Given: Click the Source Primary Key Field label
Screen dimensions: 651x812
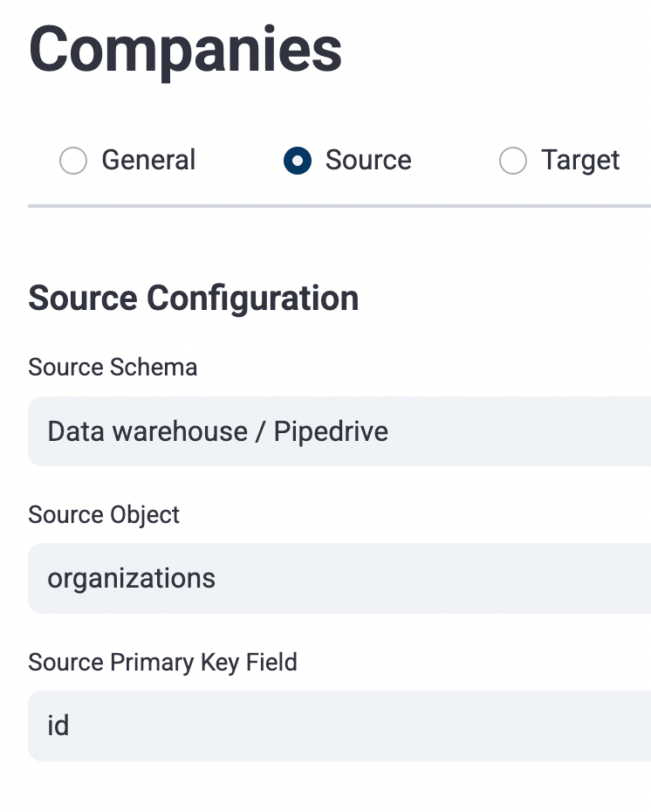Looking at the screenshot, I should coord(162,663).
